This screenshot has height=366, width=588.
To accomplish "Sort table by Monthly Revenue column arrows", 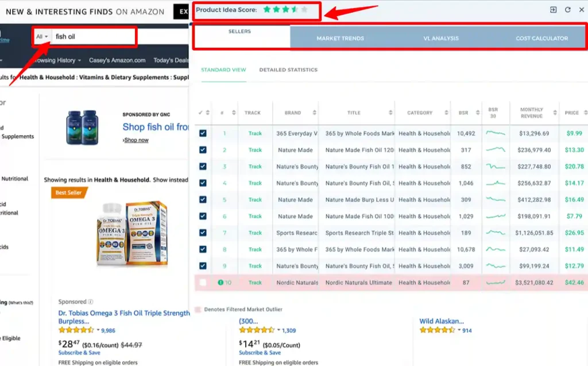I will click(555, 113).
